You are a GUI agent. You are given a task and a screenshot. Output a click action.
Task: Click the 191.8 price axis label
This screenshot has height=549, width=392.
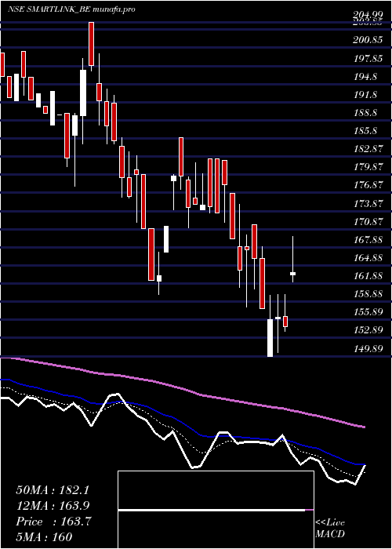tap(365, 95)
